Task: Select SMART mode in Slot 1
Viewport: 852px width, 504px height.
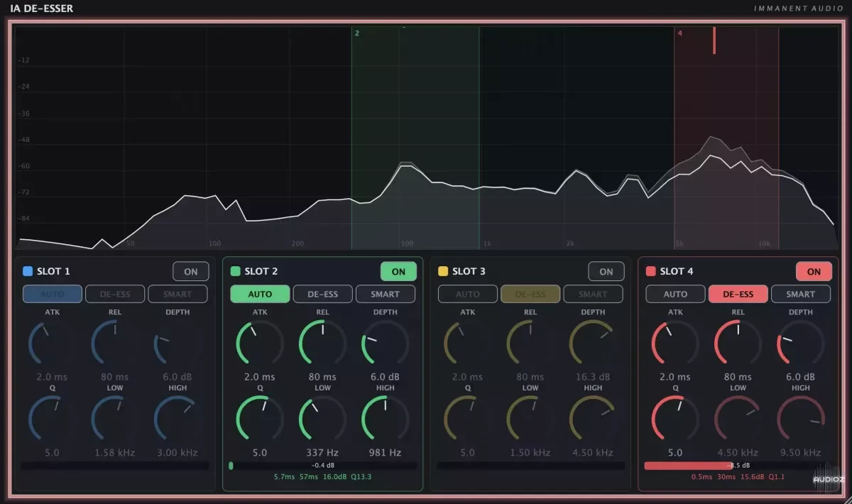Action: [x=177, y=294]
